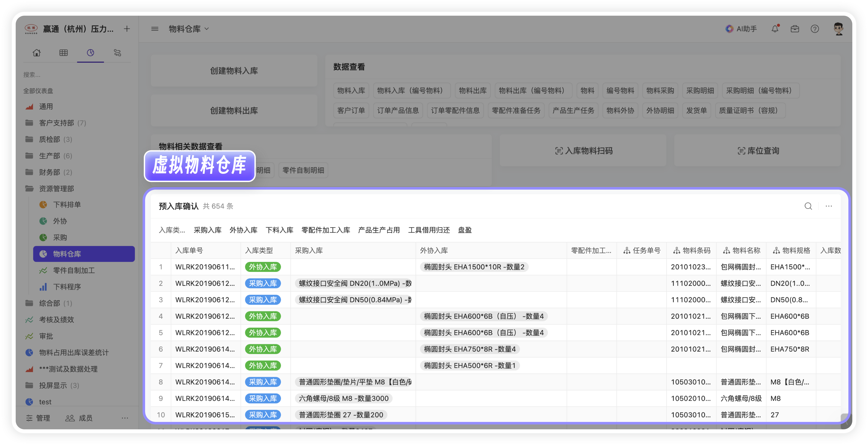868x445 pixels.
Task: Click the sidebar bottom ellipsis menu
Action: 125,418
